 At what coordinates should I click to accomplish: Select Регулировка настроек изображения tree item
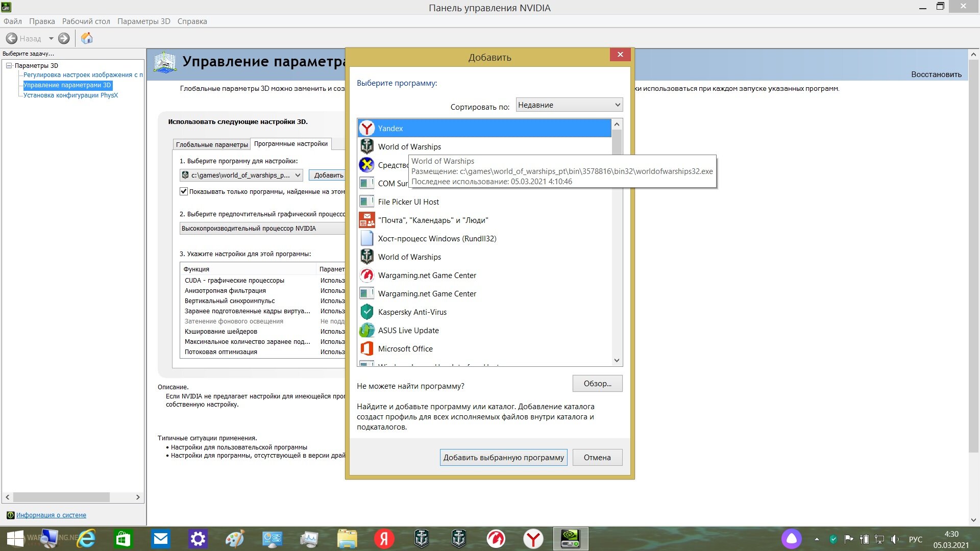83,74
